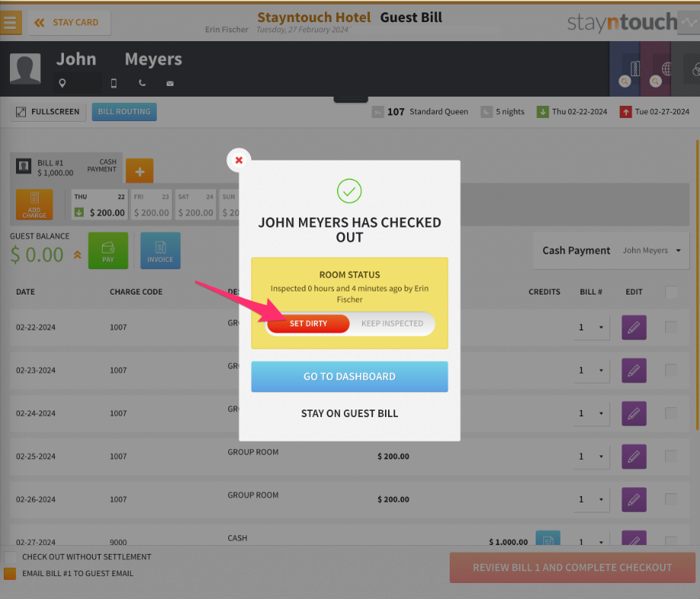Toggle room status to Keep Inspected

coord(392,323)
